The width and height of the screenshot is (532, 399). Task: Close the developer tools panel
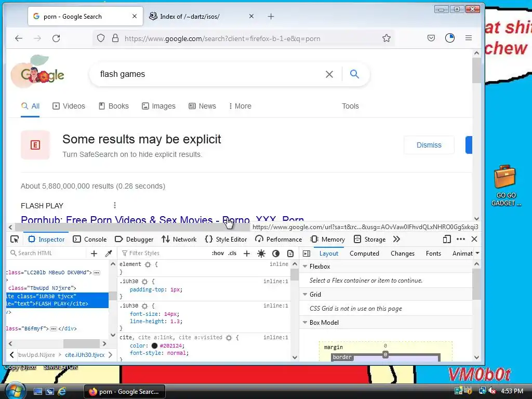pos(474,239)
